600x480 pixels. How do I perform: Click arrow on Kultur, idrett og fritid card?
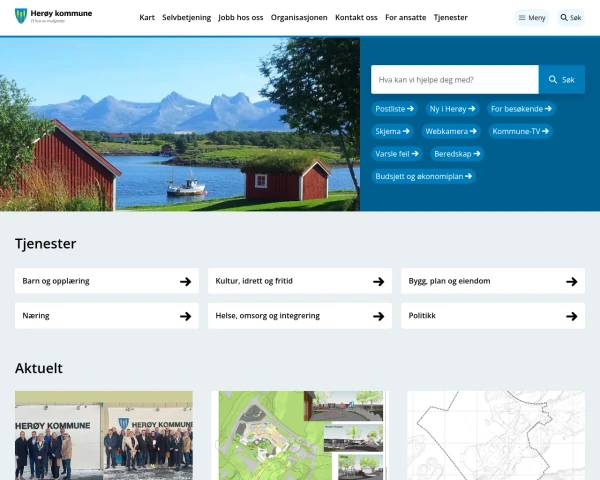(378, 282)
